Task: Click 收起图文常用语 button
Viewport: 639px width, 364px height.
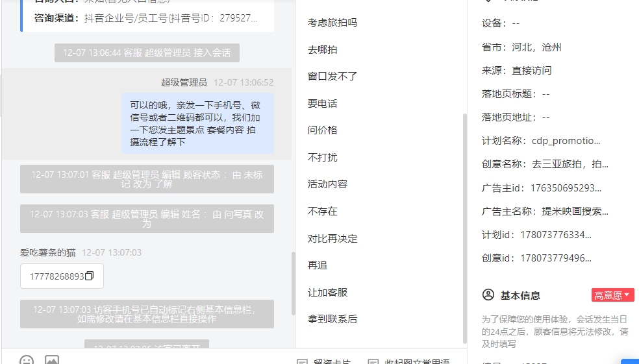Action: [x=408, y=361]
